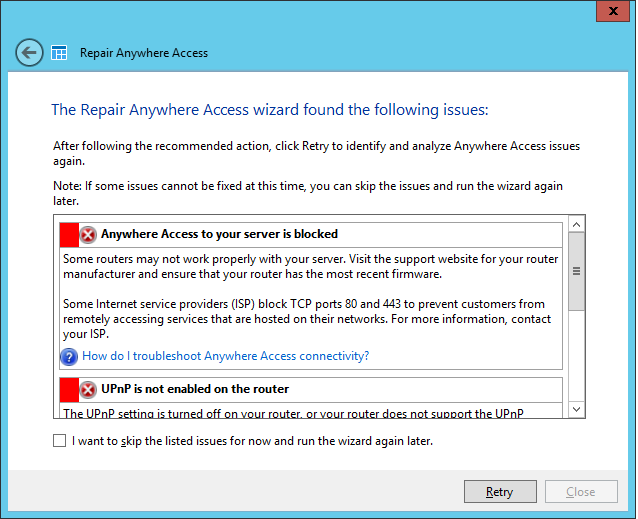The image size is (638, 519).
Task: Click the blue help question mark icon
Action: (69, 356)
